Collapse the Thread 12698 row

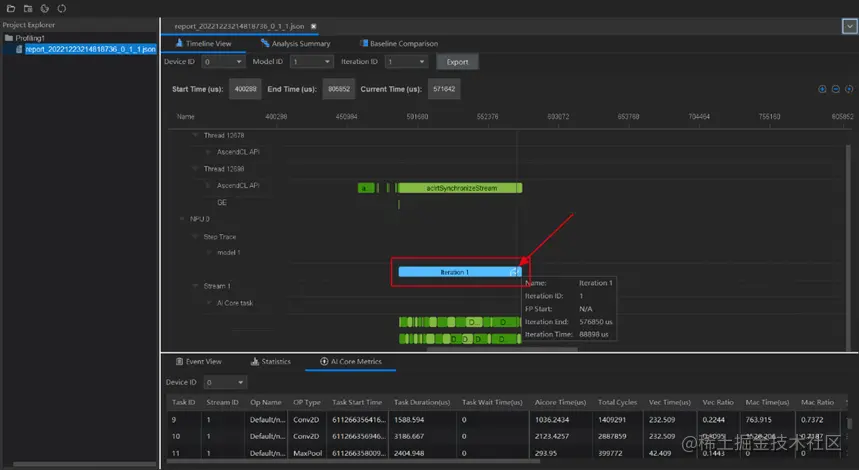pyautogui.click(x=194, y=169)
